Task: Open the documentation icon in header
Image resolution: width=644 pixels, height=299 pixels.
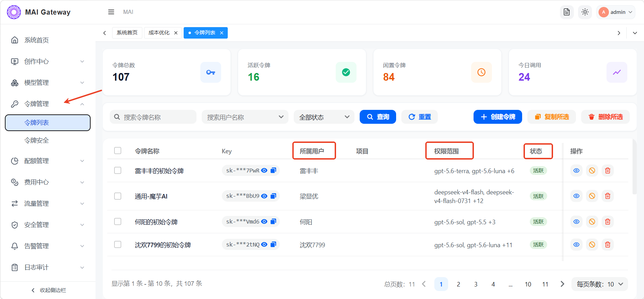Action: pos(567,12)
